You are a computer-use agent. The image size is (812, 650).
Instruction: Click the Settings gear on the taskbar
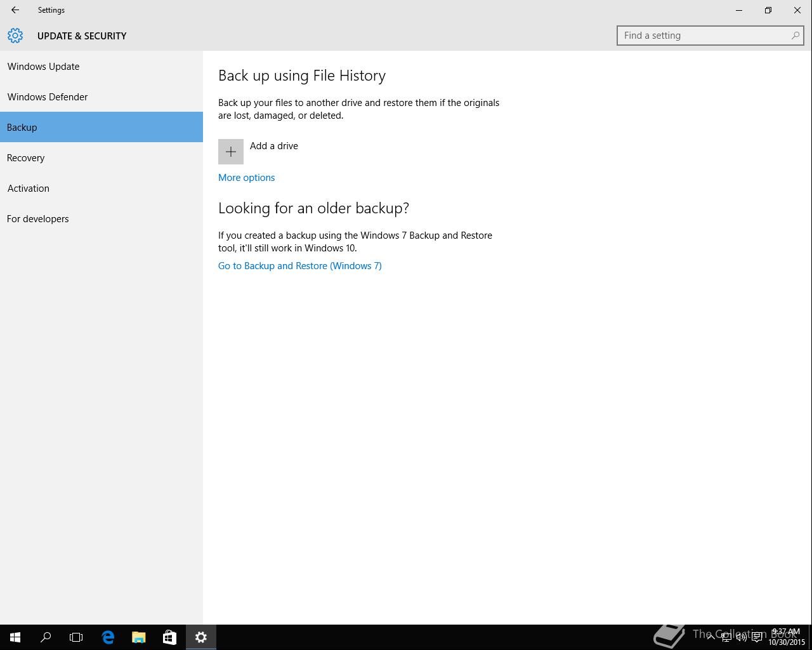coord(201,637)
